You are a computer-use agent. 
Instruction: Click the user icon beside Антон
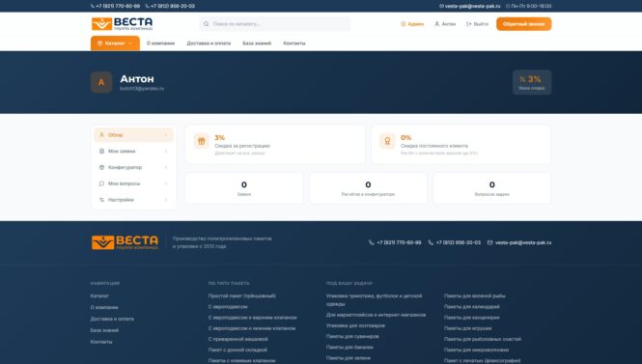coord(437,24)
